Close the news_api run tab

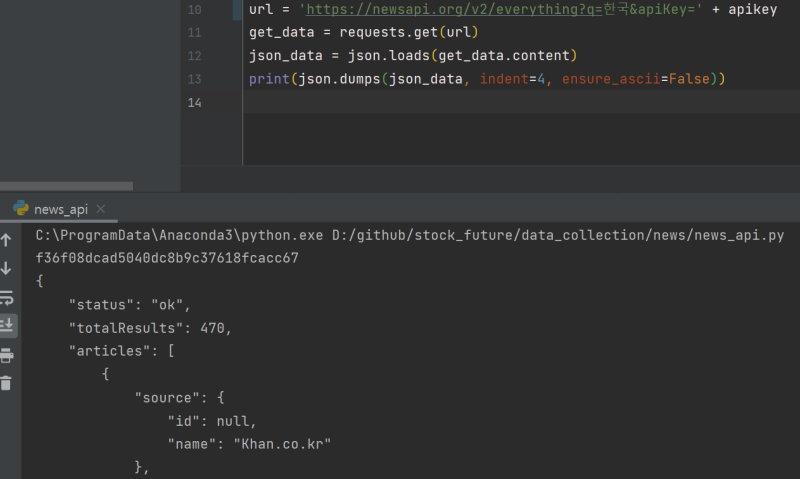pos(101,209)
